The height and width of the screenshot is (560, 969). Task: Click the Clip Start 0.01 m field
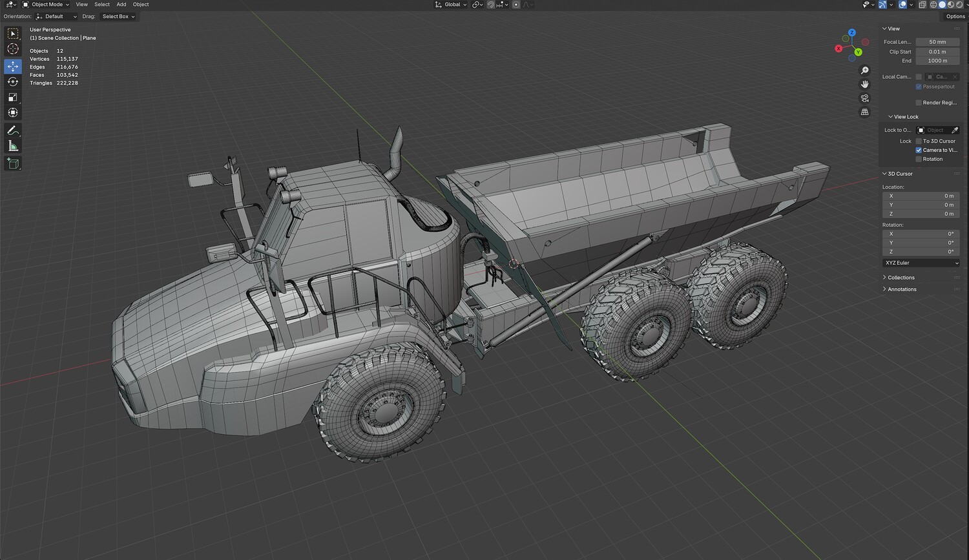[x=937, y=52]
